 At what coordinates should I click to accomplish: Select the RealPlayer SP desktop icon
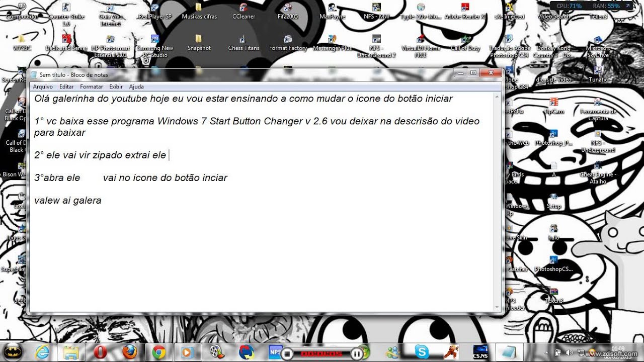pyautogui.click(x=154, y=11)
